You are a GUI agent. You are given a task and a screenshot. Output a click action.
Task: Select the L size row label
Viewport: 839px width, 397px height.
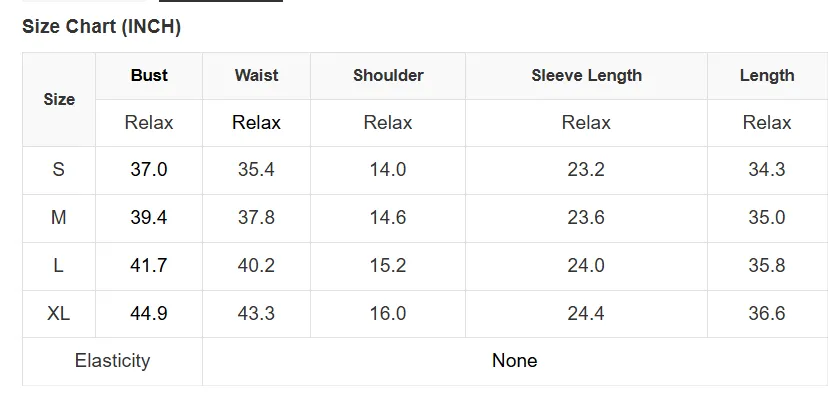pos(58,265)
